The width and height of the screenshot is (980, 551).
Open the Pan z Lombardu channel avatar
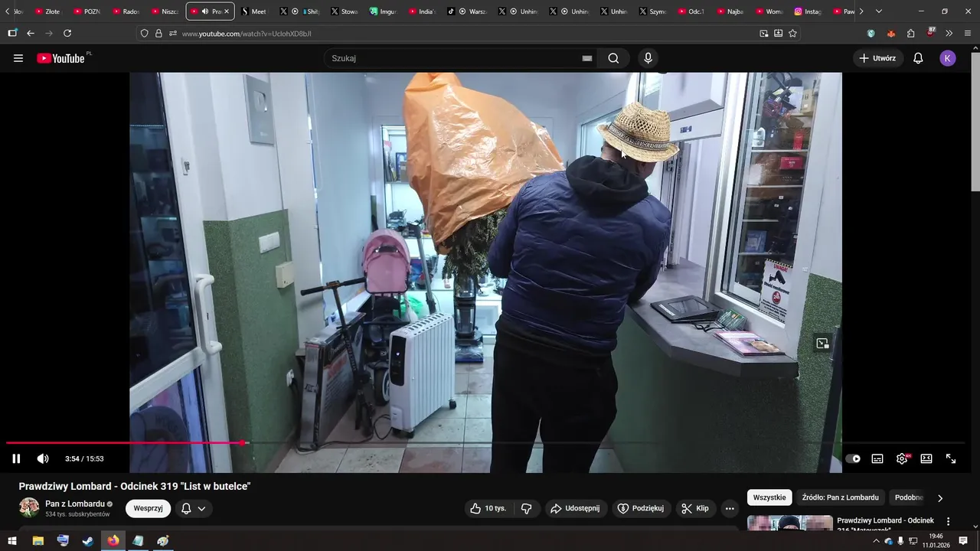29,508
